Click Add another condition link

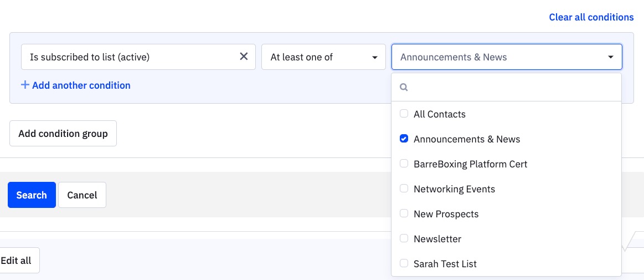(81, 85)
